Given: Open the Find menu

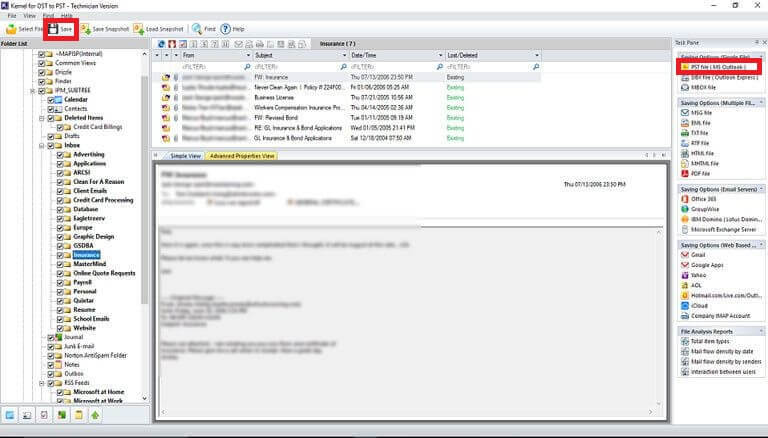Looking at the screenshot, I should [48, 16].
